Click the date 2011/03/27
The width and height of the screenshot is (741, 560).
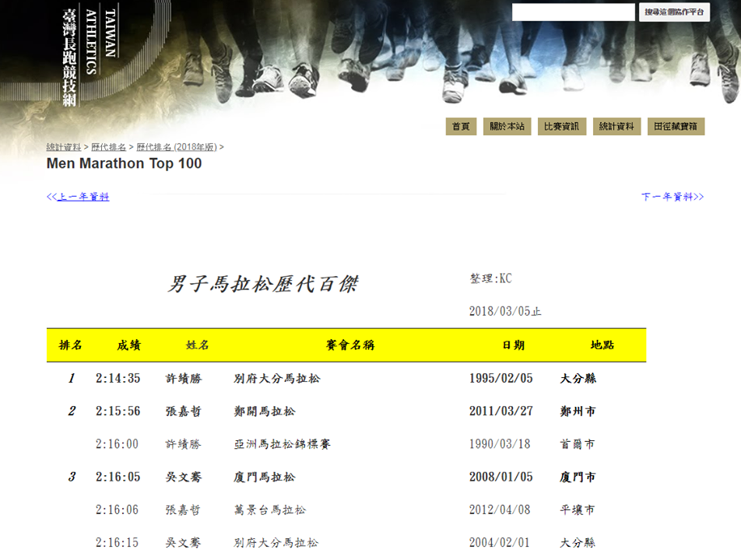pyautogui.click(x=501, y=411)
